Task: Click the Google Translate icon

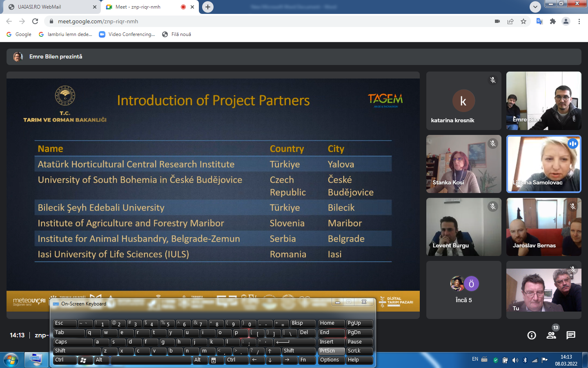Action: pyautogui.click(x=539, y=21)
